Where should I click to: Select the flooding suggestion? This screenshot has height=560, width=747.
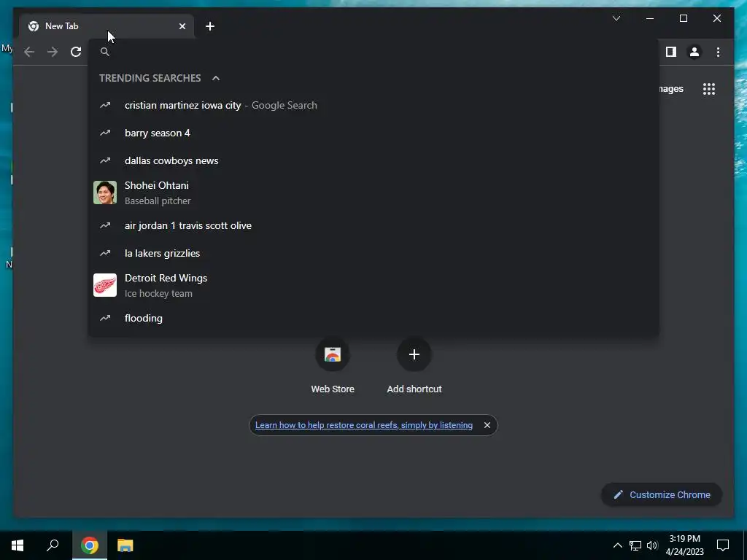pos(374,318)
